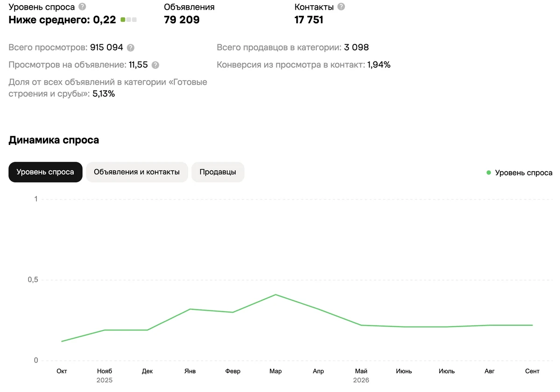This screenshot has height=392, width=560.
Task: Click the Объявления value 79 209
Action: tap(182, 20)
